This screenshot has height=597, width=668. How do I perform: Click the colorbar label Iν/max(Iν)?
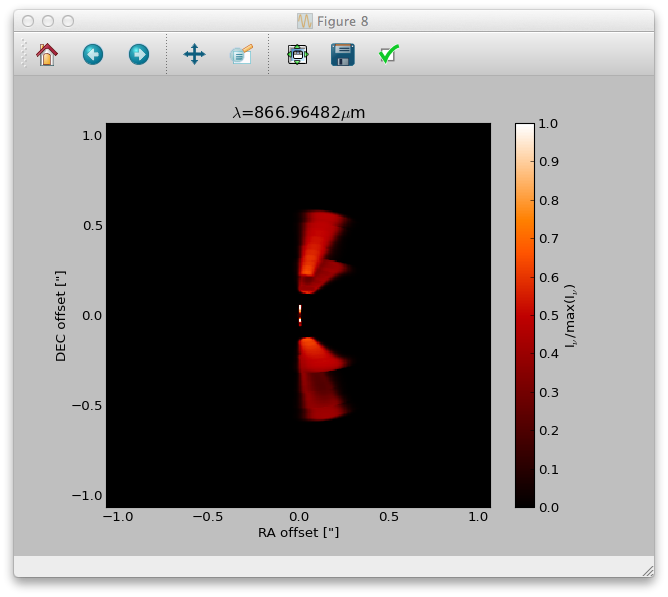pyautogui.click(x=570, y=316)
